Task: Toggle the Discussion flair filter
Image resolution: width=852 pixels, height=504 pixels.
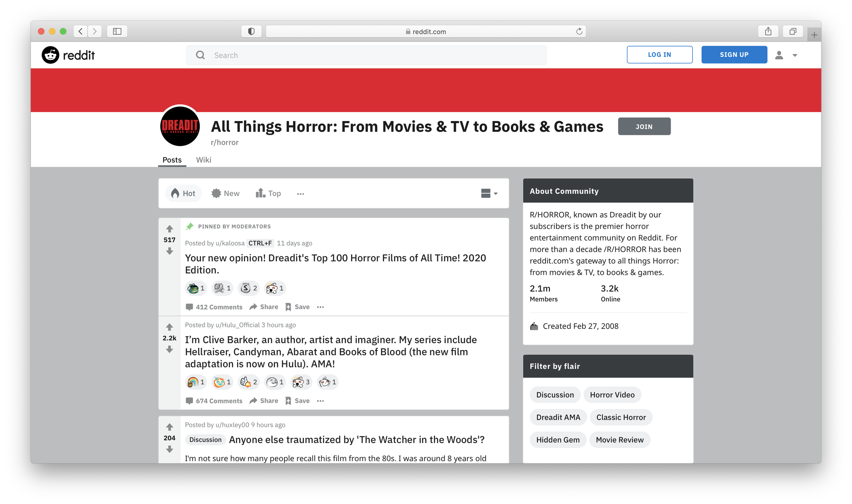Action: [554, 395]
